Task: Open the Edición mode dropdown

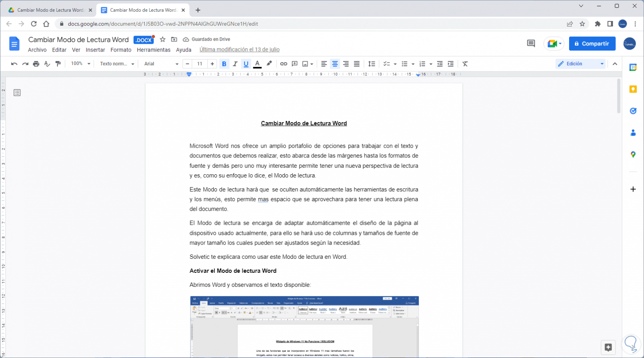Action: click(x=580, y=64)
